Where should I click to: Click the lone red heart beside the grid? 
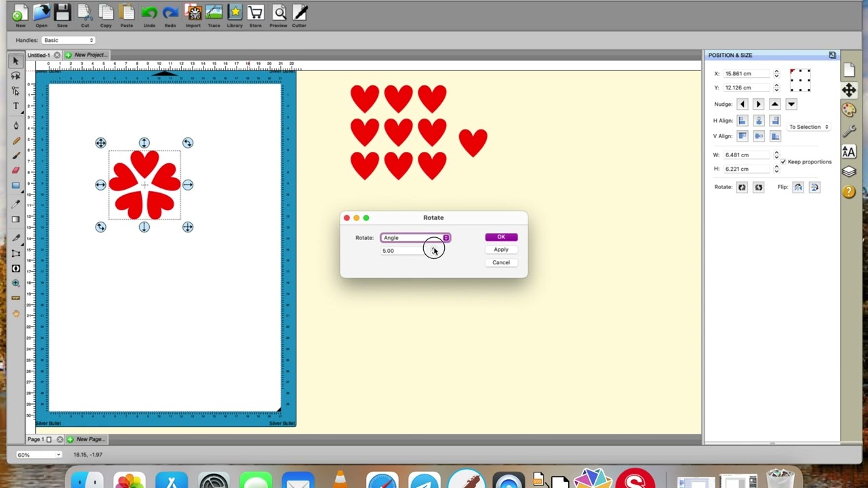pyautogui.click(x=473, y=144)
